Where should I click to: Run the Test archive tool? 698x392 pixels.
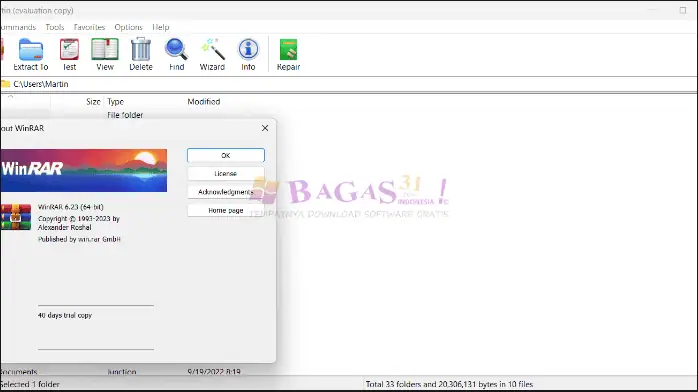(x=69, y=54)
